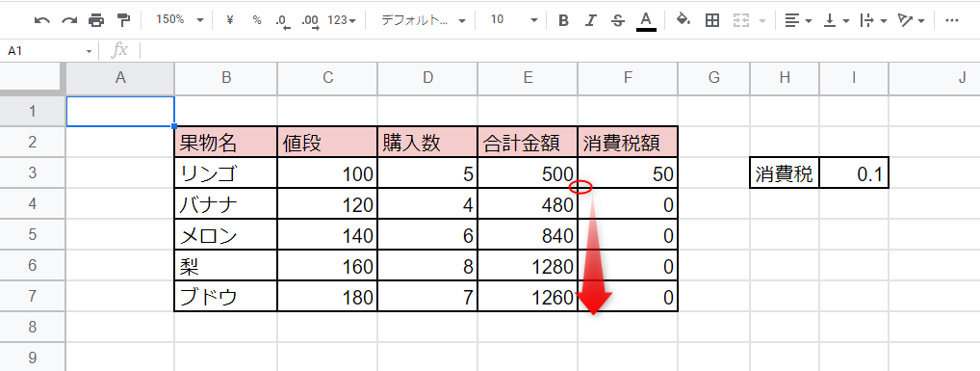Click the Name box showing A1
This screenshot has width=980, height=371.
[43, 51]
